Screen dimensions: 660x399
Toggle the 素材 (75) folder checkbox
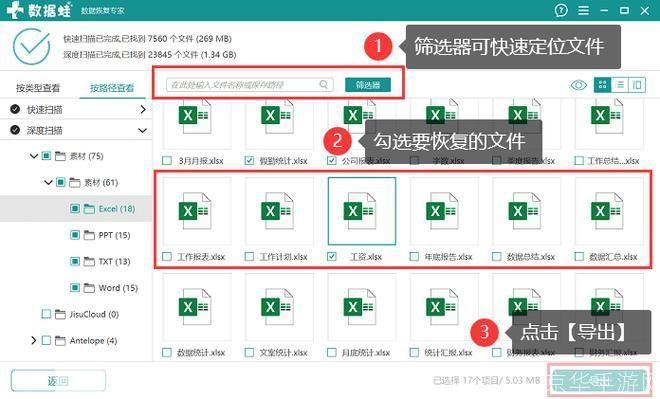coord(46,156)
